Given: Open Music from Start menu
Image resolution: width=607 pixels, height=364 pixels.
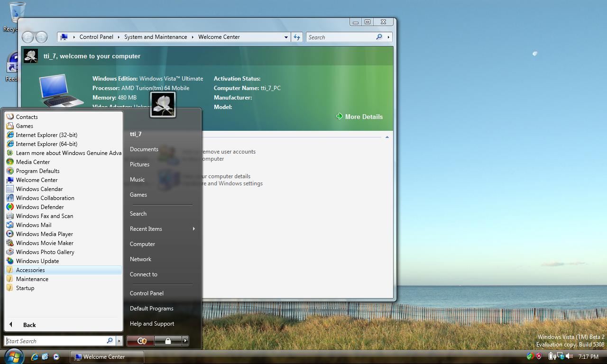Looking at the screenshot, I should tap(137, 180).
